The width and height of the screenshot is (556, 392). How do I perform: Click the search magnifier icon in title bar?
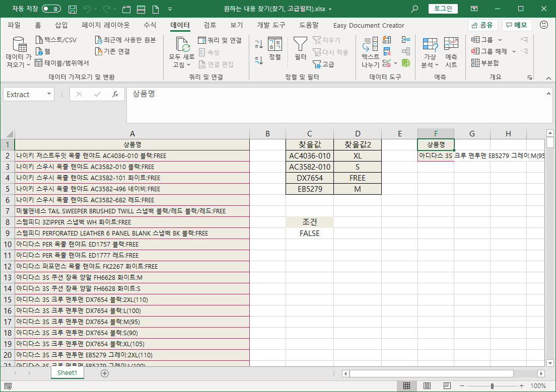pos(414,9)
